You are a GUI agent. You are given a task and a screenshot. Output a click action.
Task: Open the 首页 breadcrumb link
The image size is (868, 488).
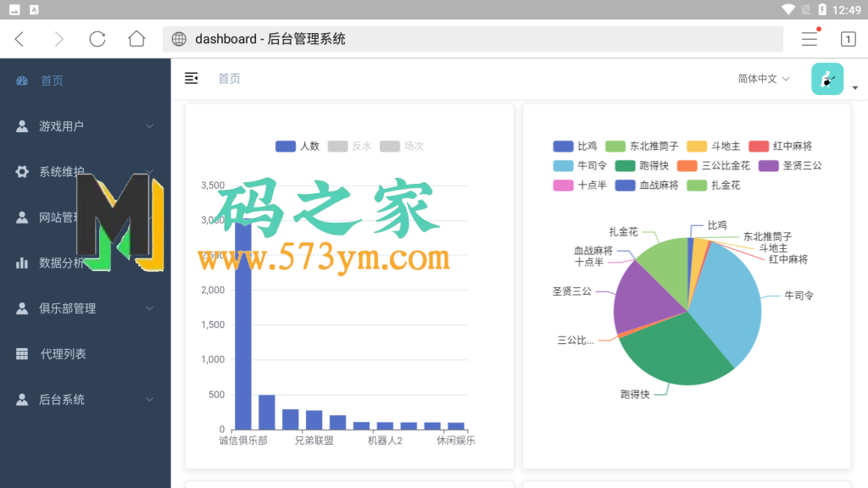pyautogui.click(x=229, y=79)
